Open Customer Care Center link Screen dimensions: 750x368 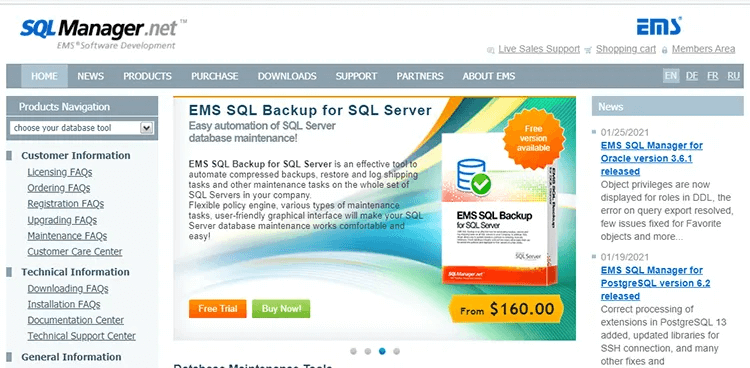click(x=75, y=252)
